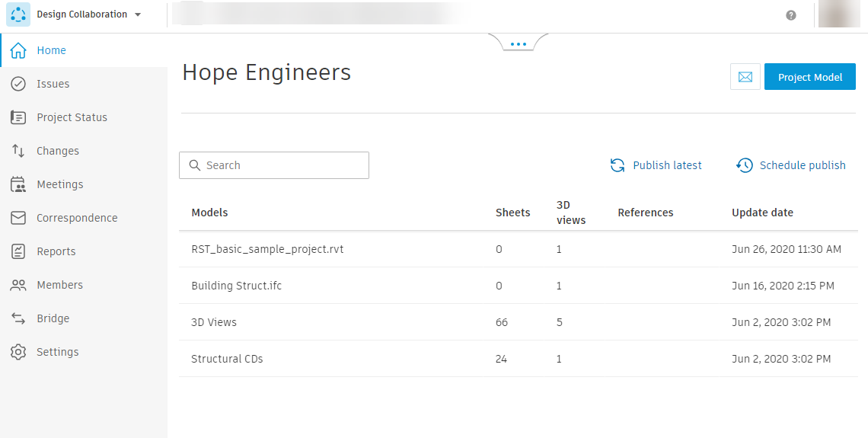Open the Reports chart icon
868x438 pixels.
(19, 251)
